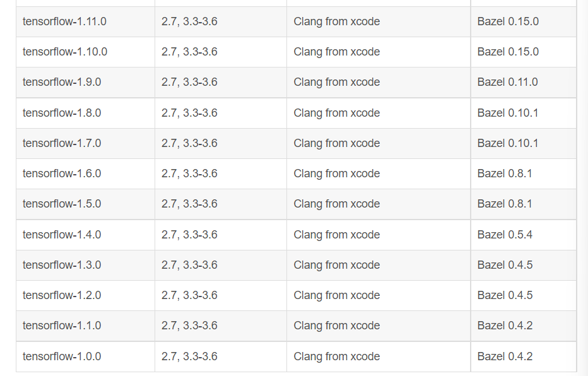
Task: Select Bazel 0.4.5 in tensorflow-1.3.0 row
Action: 505,265
